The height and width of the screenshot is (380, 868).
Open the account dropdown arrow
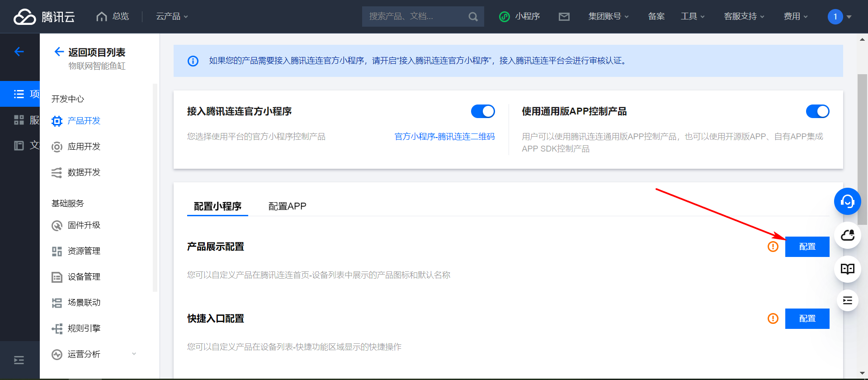click(x=849, y=17)
